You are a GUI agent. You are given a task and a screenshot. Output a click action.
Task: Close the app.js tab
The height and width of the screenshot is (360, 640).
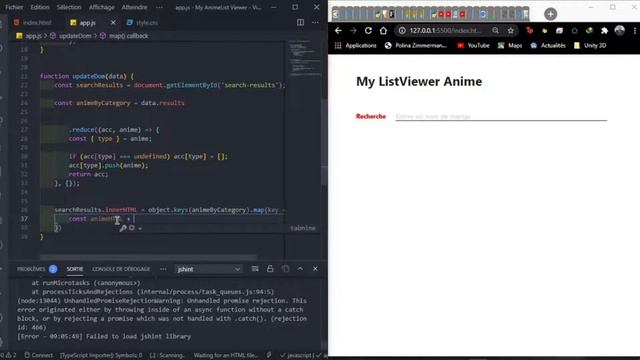[x=113, y=23]
